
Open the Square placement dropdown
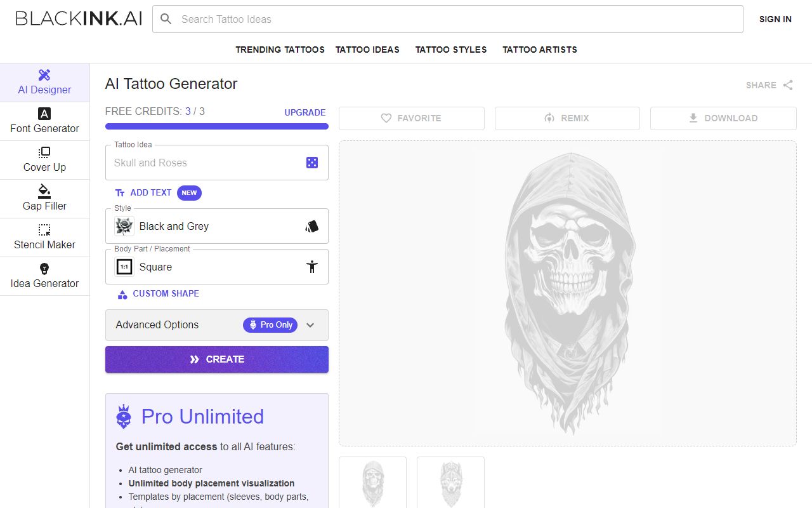click(216, 267)
